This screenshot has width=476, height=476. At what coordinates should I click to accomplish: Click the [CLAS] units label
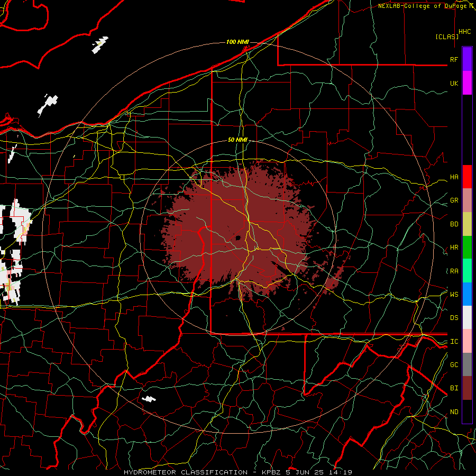point(447,36)
